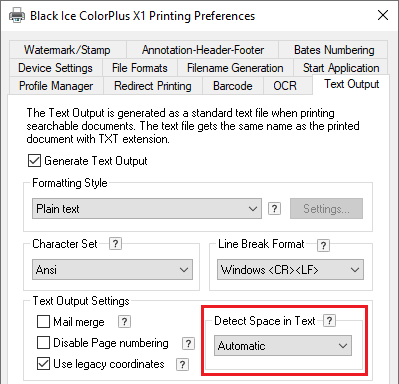Tick Disable Page numbering checkbox

tap(43, 343)
